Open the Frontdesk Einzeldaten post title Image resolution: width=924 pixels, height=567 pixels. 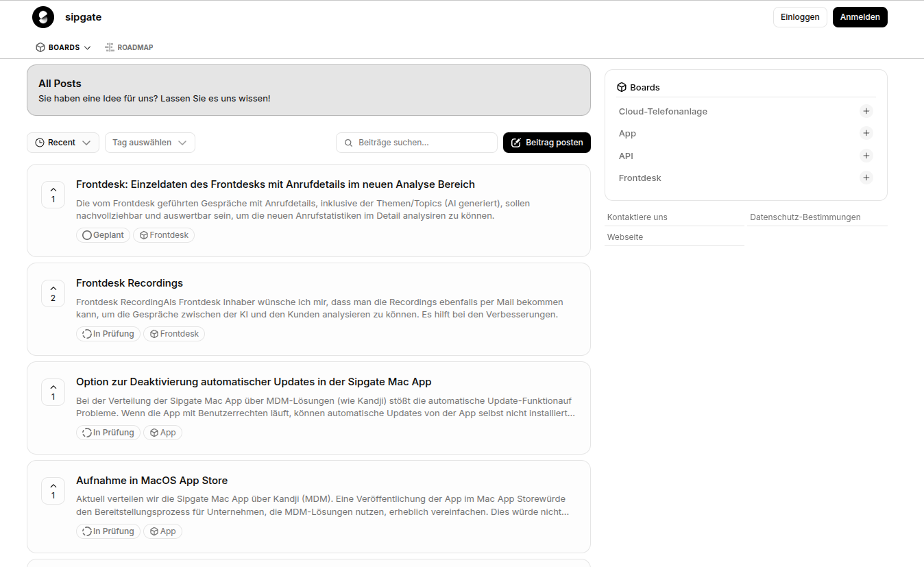pos(276,184)
